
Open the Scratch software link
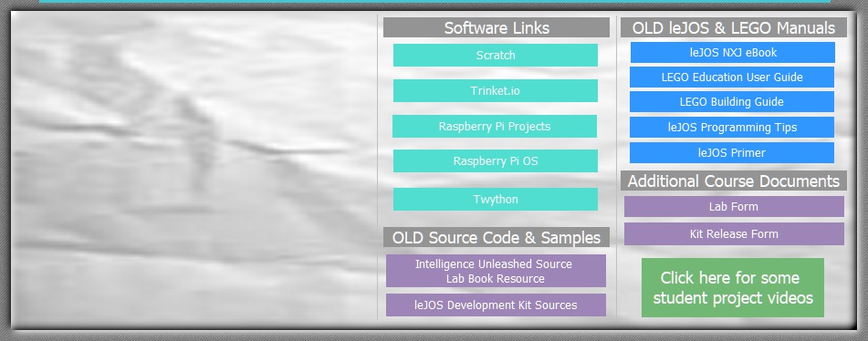[496, 56]
